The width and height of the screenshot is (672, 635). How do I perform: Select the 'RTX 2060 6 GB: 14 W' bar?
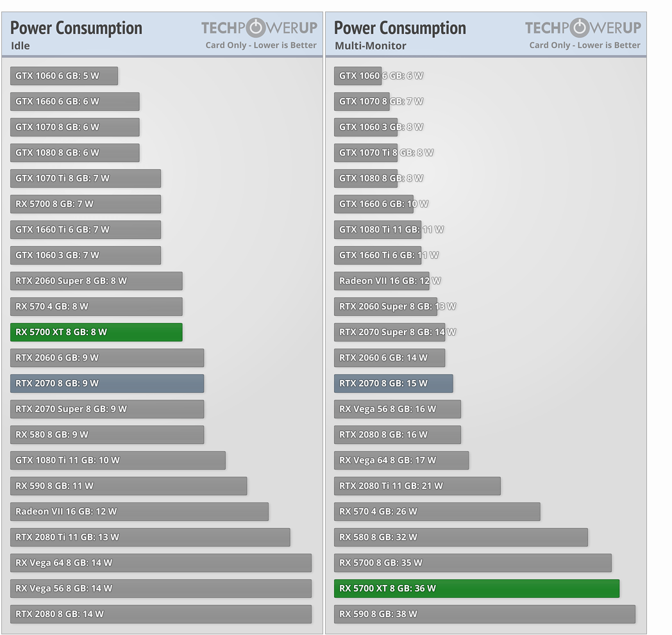pyautogui.click(x=390, y=358)
